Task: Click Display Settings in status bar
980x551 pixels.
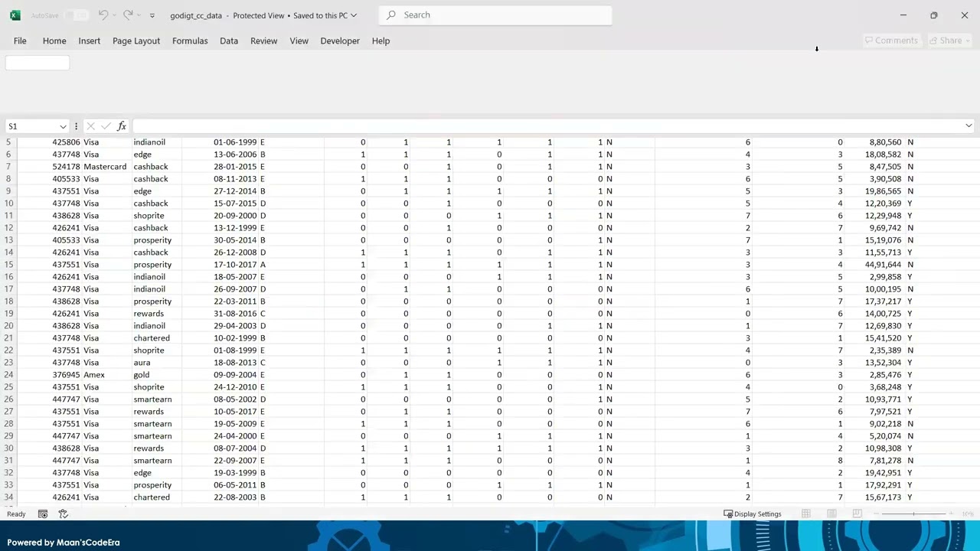Action: [x=753, y=514]
